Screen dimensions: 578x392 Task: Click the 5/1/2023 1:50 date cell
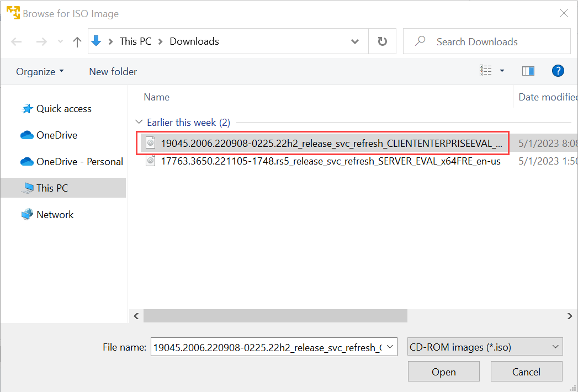(x=548, y=161)
